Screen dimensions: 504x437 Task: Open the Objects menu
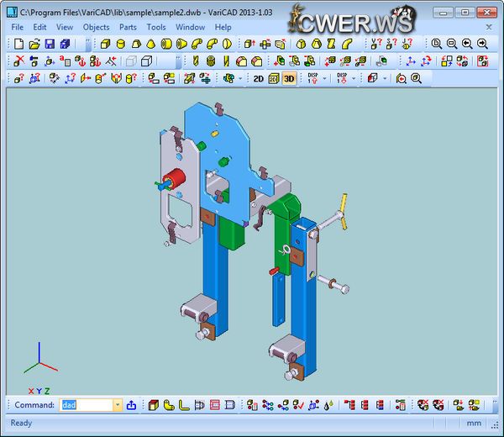96,27
